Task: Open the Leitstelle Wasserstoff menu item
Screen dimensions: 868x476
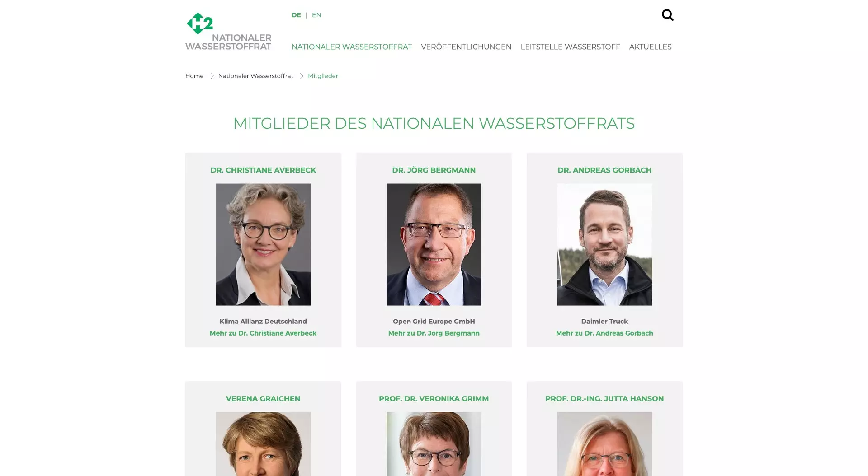Action: pyautogui.click(x=570, y=47)
